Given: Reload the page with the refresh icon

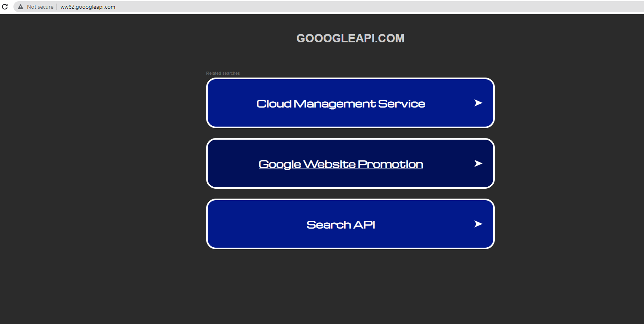Looking at the screenshot, I should (x=5, y=7).
